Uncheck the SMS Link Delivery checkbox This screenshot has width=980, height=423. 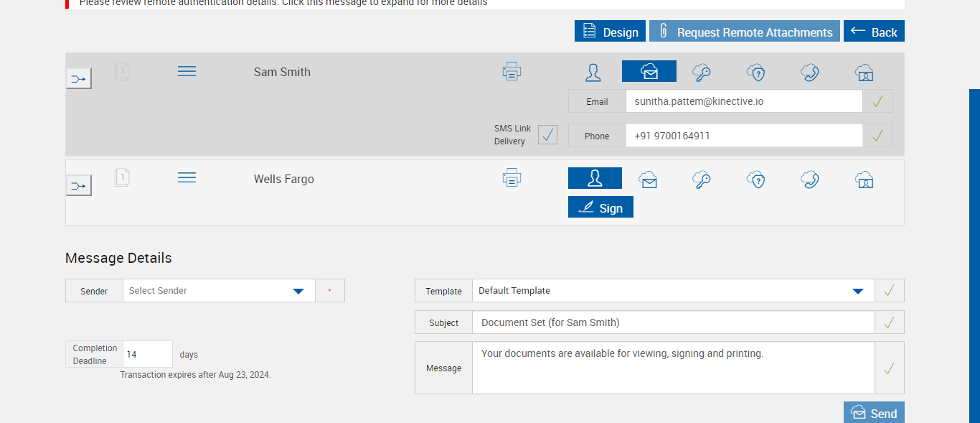547,135
